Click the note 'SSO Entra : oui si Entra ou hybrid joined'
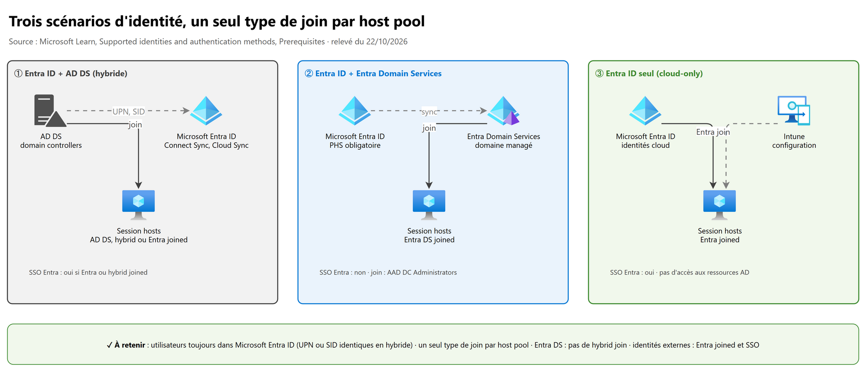This screenshot has height=373, width=868. pyautogui.click(x=88, y=273)
